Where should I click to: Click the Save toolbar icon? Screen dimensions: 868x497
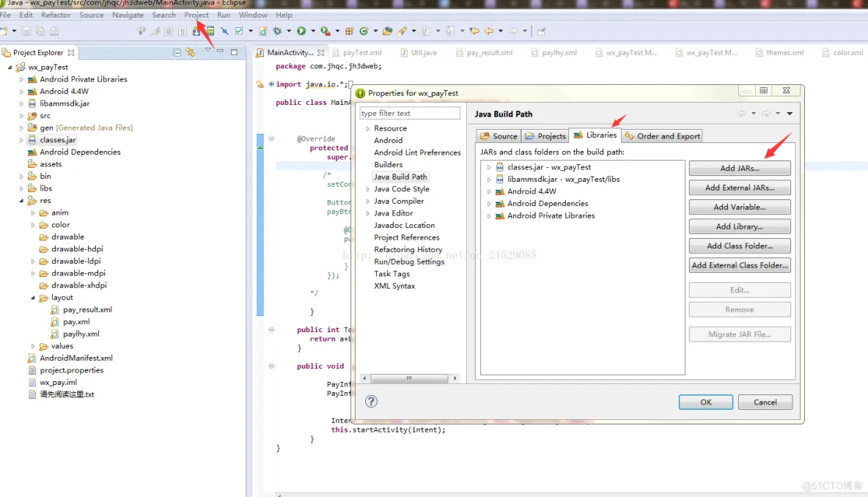(26, 31)
